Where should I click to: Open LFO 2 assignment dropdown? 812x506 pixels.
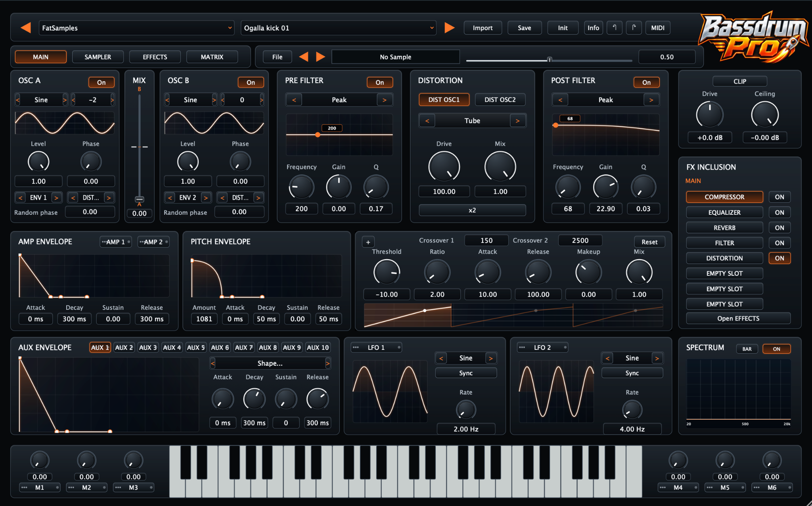tap(542, 348)
